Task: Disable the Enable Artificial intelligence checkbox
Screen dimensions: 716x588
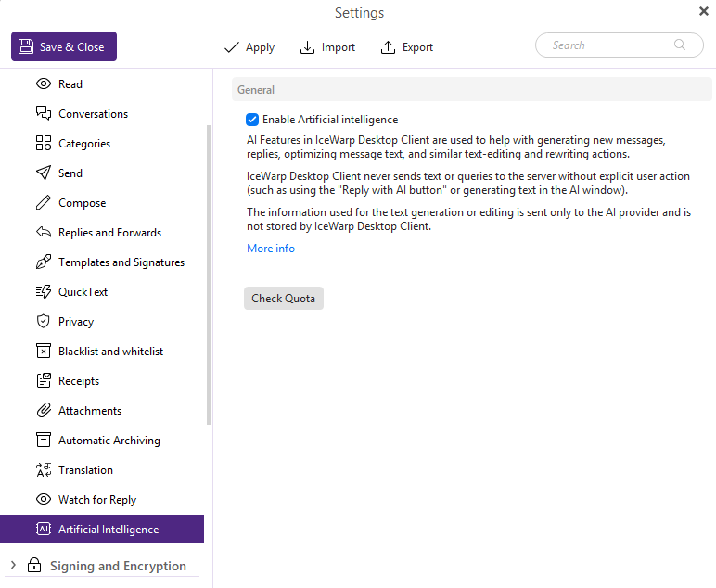Action: point(252,120)
